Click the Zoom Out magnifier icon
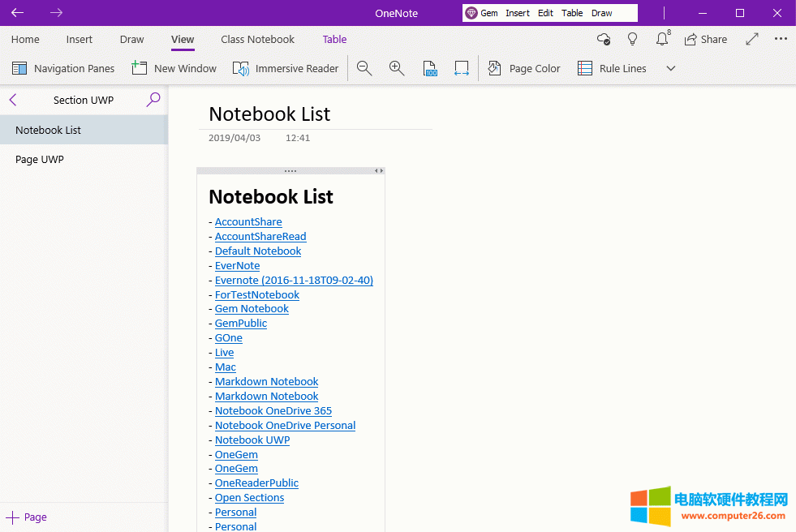This screenshot has width=796, height=532. 364,69
